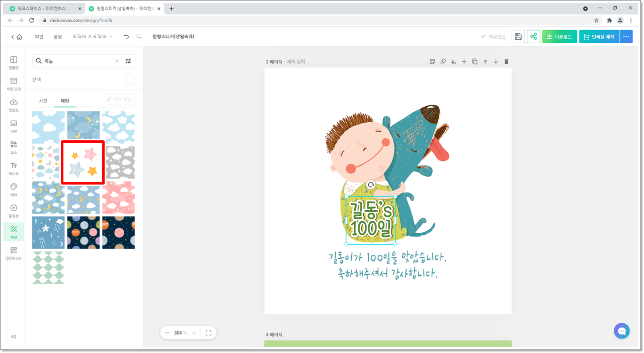The image size is (644, 353).
Task: Click in the 하늘 search field
Action: tap(78, 61)
